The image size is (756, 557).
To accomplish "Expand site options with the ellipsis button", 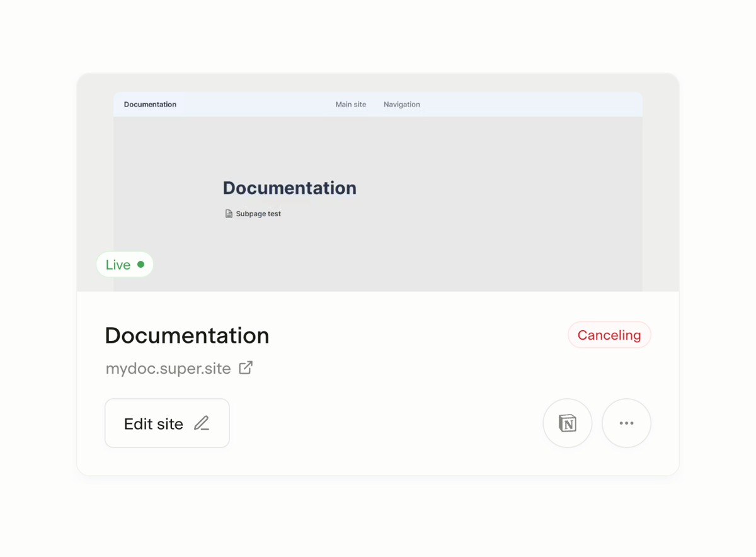I will point(626,423).
